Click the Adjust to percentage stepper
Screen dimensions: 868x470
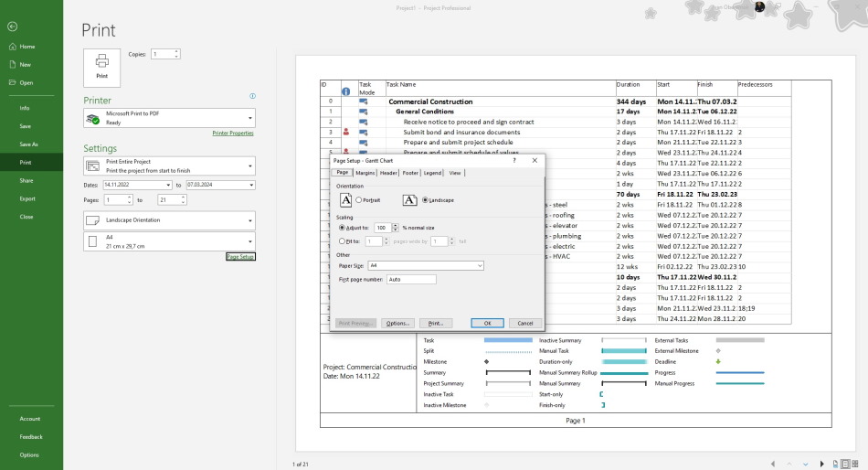(396, 228)
